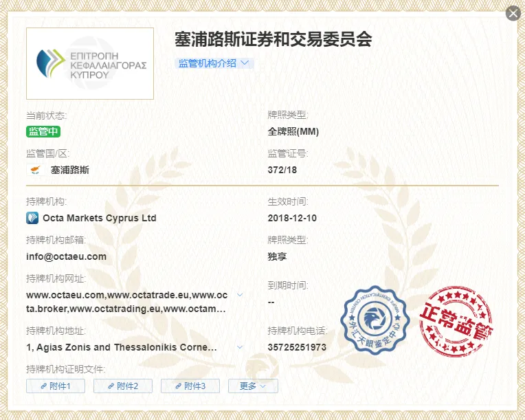Click the link icon in 附件2

point(111,386)
